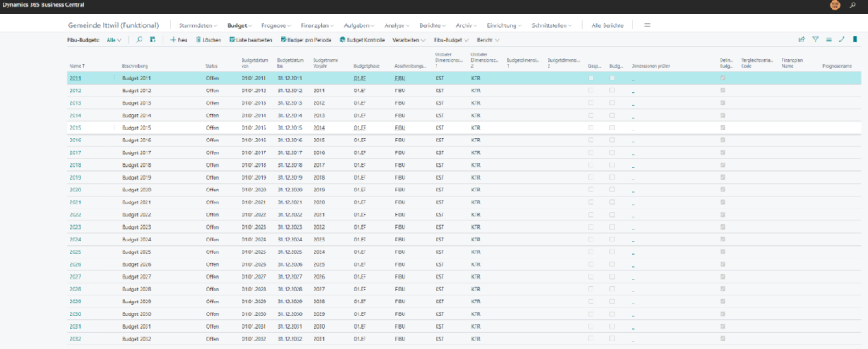Toggle the analysis mode icon beside the list search

(153, 40)
